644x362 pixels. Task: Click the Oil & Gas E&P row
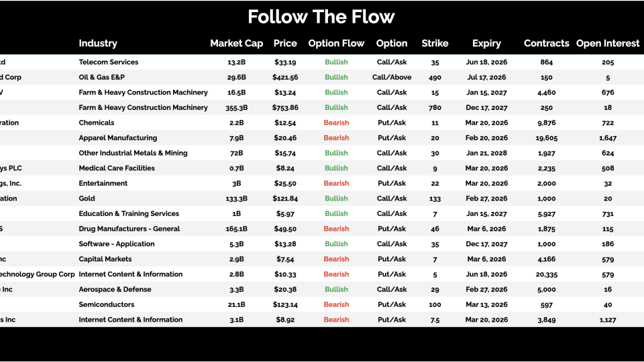click(x=101, y=78)
